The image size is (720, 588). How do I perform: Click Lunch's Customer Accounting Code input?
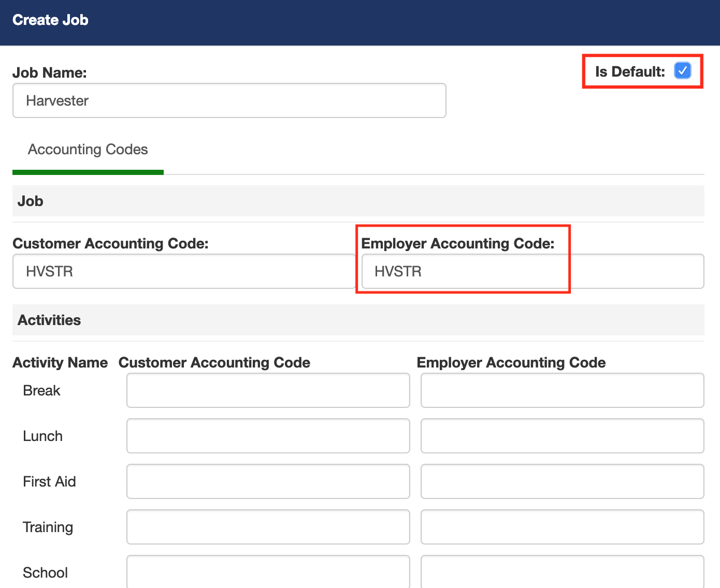[x=268, y=436]
